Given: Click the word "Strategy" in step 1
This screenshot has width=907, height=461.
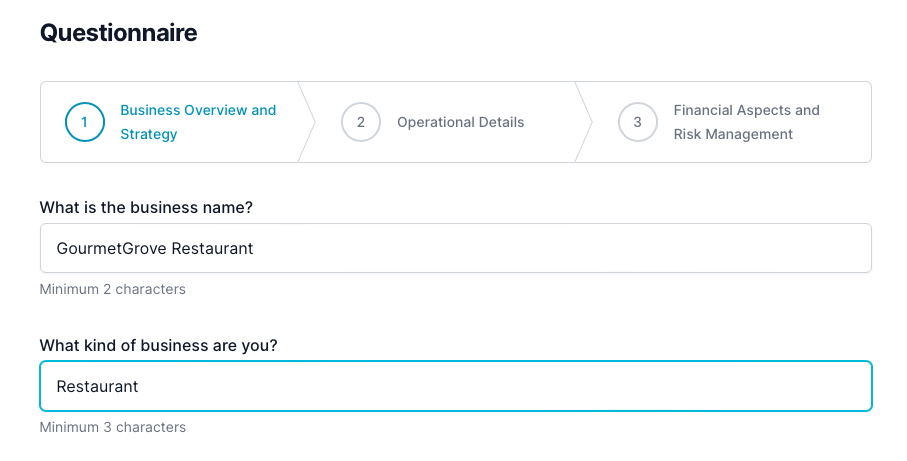Looking at the screenshot, I should [149, 134].
